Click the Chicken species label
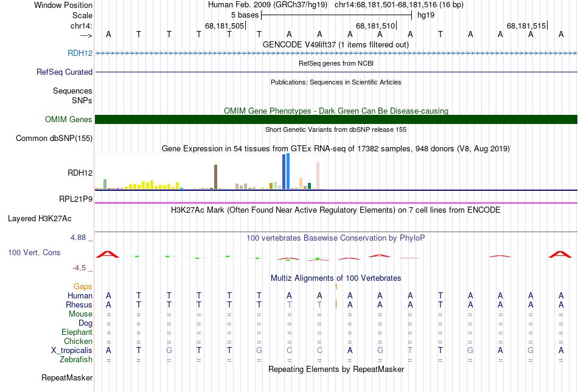The image size is (578, 392). (x=78, y=341)
